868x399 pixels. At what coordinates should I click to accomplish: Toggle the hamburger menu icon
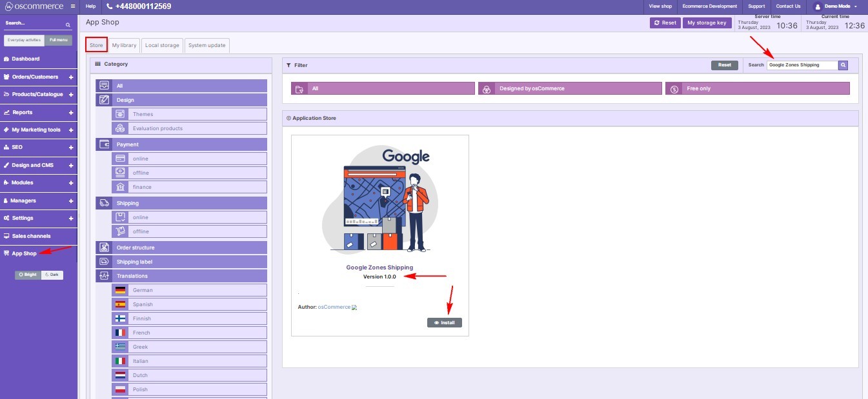point(73,6)
